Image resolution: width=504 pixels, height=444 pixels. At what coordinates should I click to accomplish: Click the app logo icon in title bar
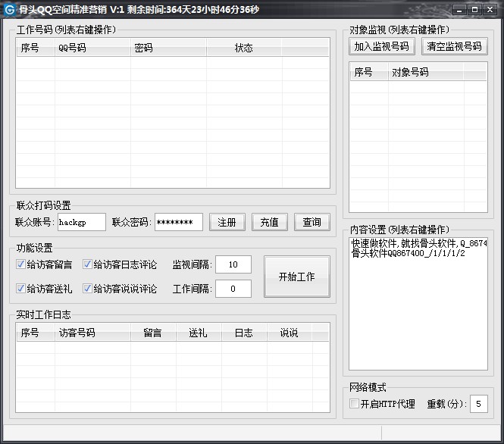click(10, 10)
